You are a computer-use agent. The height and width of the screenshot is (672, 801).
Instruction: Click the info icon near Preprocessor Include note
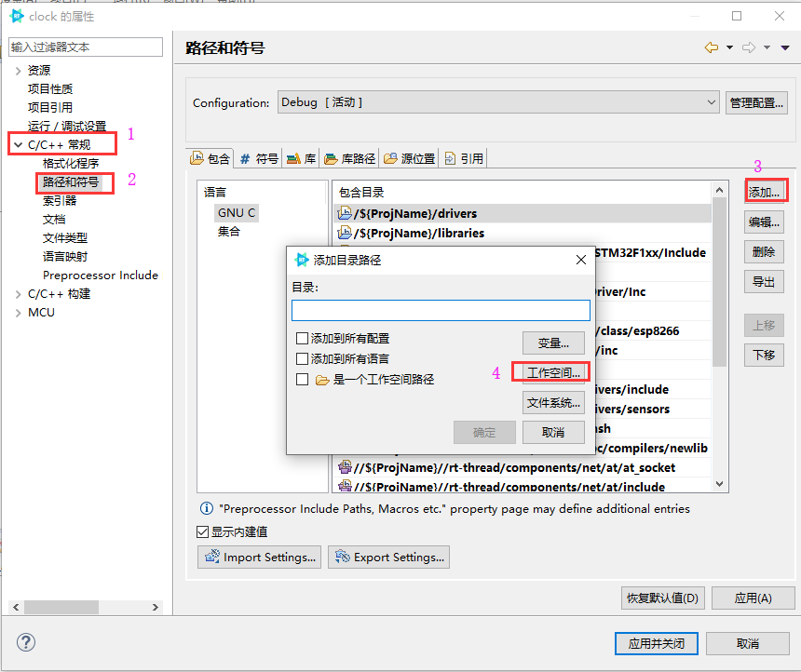[207, 508]
